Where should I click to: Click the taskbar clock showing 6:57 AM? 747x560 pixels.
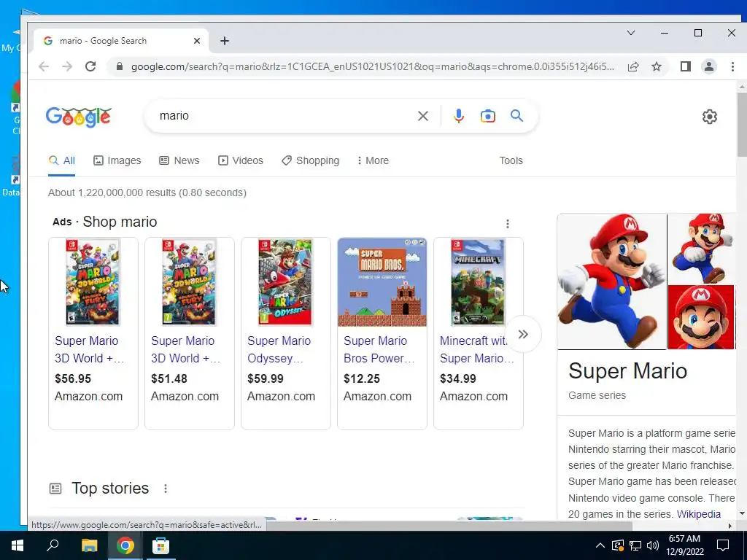click(684, 545)
